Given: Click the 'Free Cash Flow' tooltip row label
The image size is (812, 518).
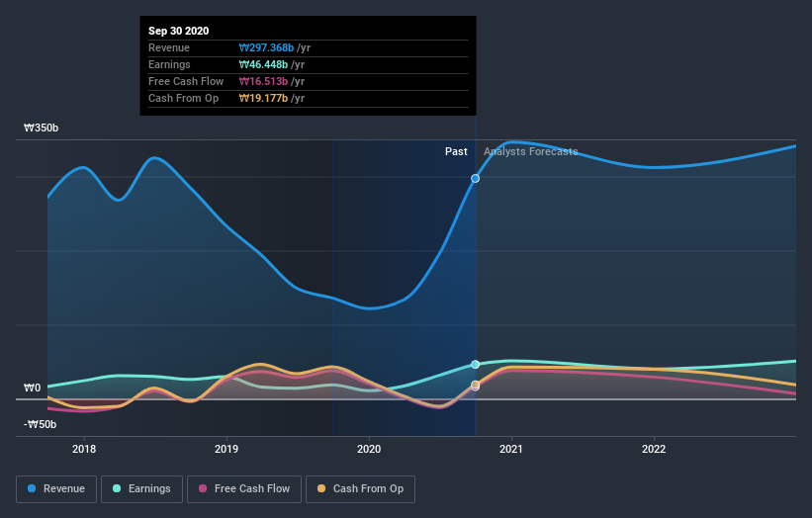Looking at the screenshot, I should click(186, 81).
